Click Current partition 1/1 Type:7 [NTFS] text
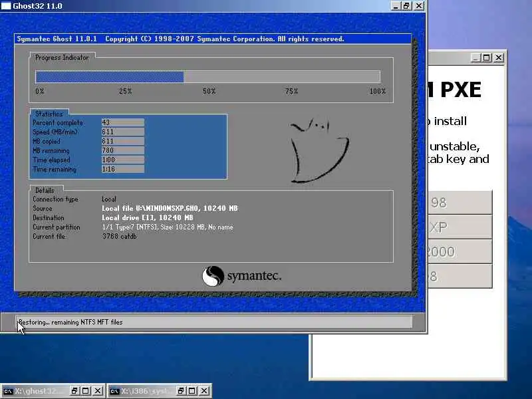This screenshot has height=399, width=532. (168, 227)
